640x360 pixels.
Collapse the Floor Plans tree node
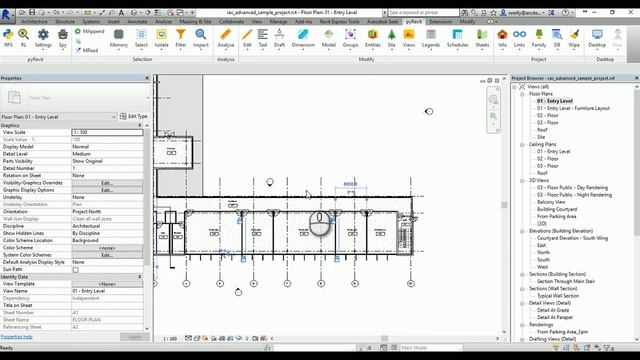point(522,94)
